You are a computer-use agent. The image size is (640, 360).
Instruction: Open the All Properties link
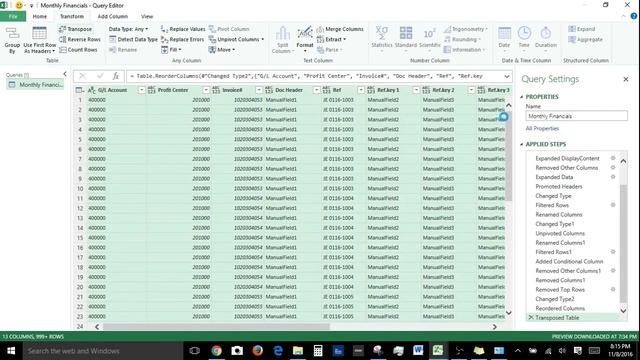542,129
